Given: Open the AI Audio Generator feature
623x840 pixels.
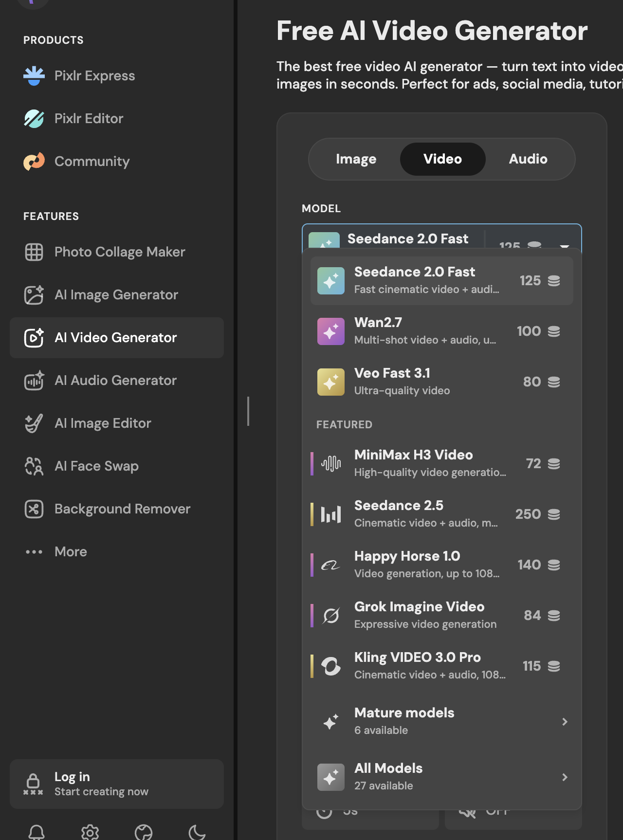Looking at the screenshot, I should click(117, 381).
